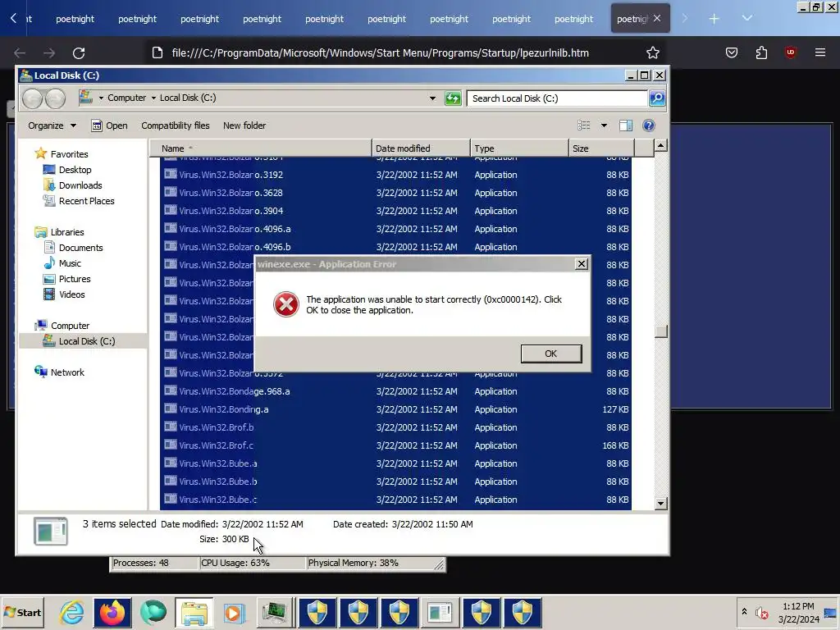Reload the Firefox page

click(x=79, y=52)
